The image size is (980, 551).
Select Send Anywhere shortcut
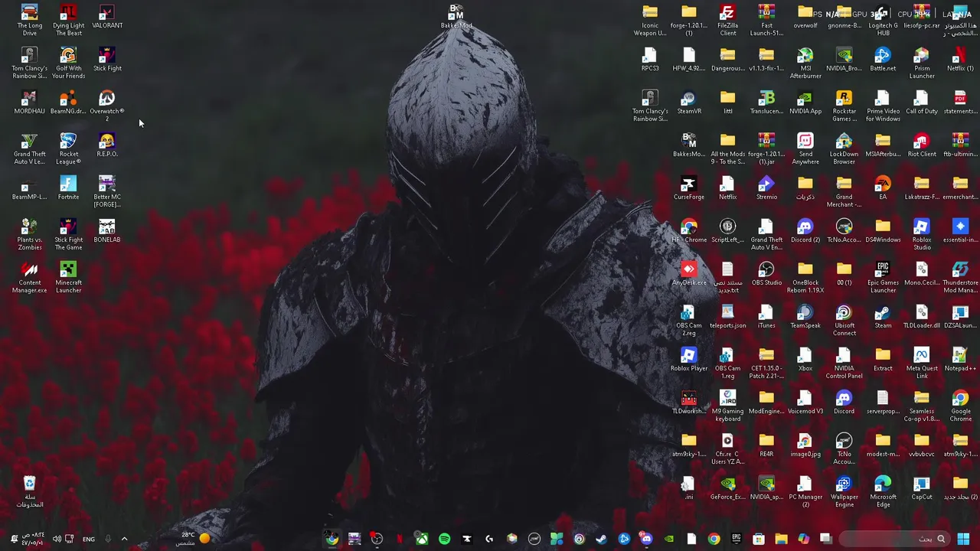(805, 148)
